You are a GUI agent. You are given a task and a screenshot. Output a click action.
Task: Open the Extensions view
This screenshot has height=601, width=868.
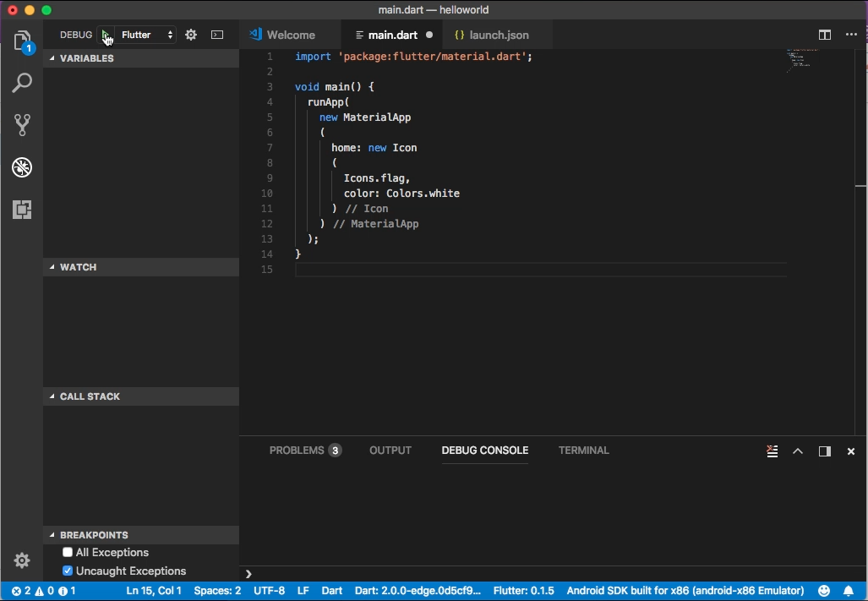pyautogui.click(x=22, y=209)
